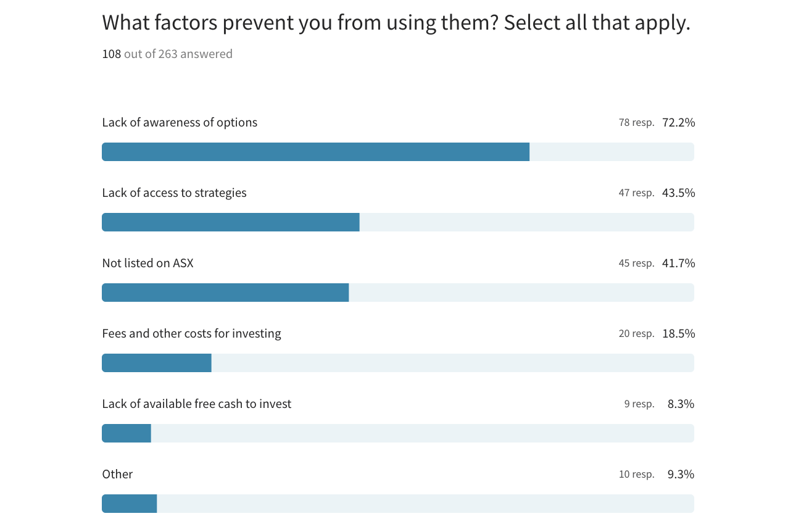Screen dimensions: 801x532
Task: Click the "Not listed on ASX" label
Action: [147, 263]
